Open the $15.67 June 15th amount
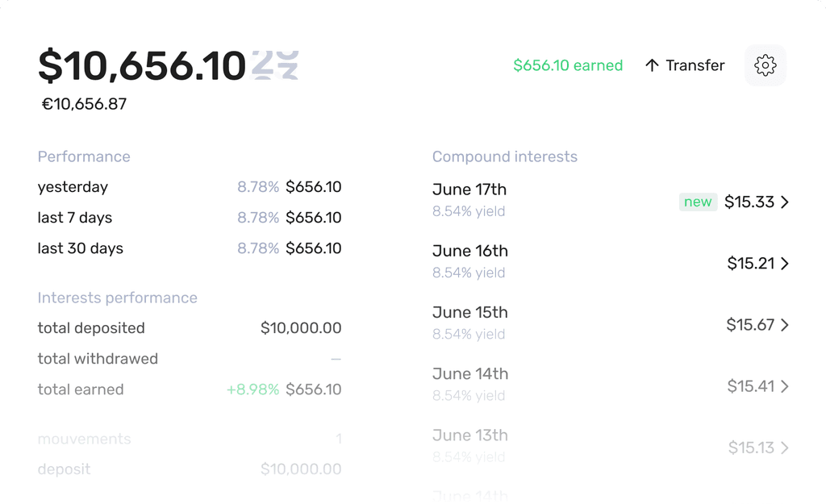The height and width of the screenshot is (504, 826). [750, 325]
